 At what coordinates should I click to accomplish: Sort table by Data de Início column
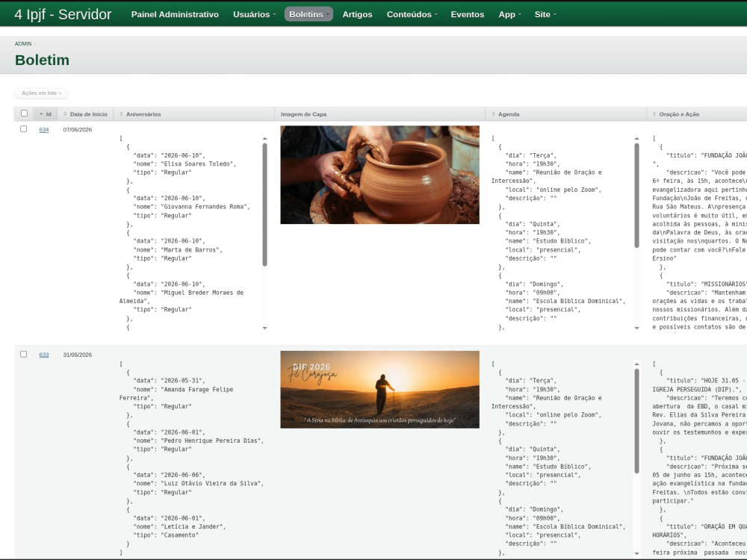pos(85,114)
